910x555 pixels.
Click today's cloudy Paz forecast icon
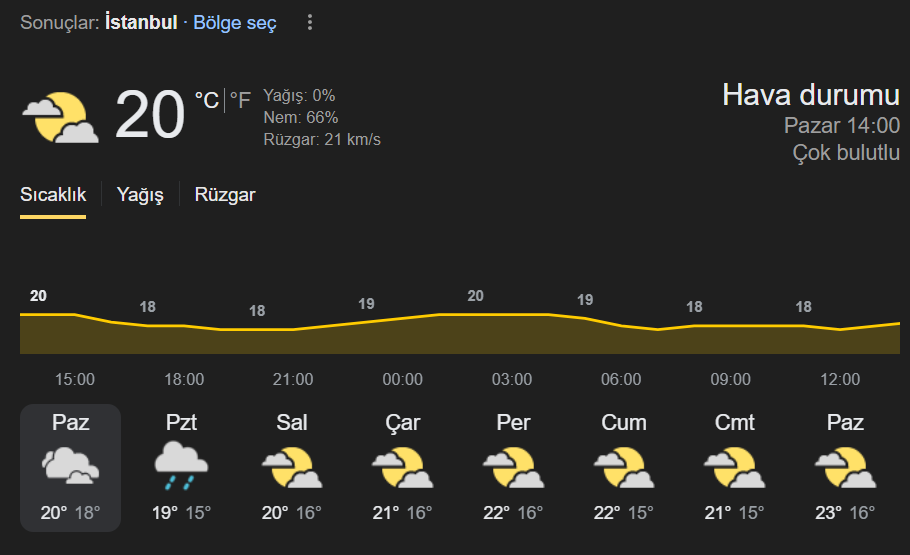70,466
